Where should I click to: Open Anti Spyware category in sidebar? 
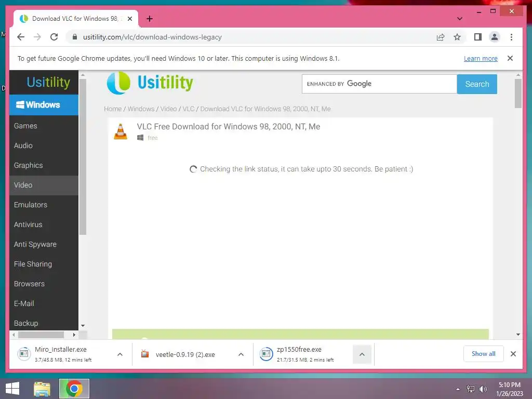click(44, 244)
